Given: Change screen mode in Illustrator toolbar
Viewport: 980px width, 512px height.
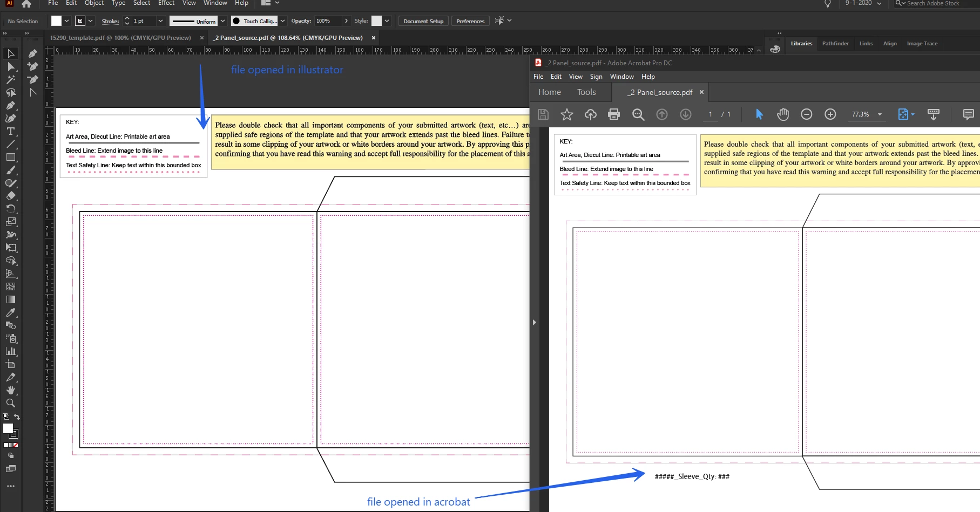Looking at the screenshot, I should tap(11, 469).
